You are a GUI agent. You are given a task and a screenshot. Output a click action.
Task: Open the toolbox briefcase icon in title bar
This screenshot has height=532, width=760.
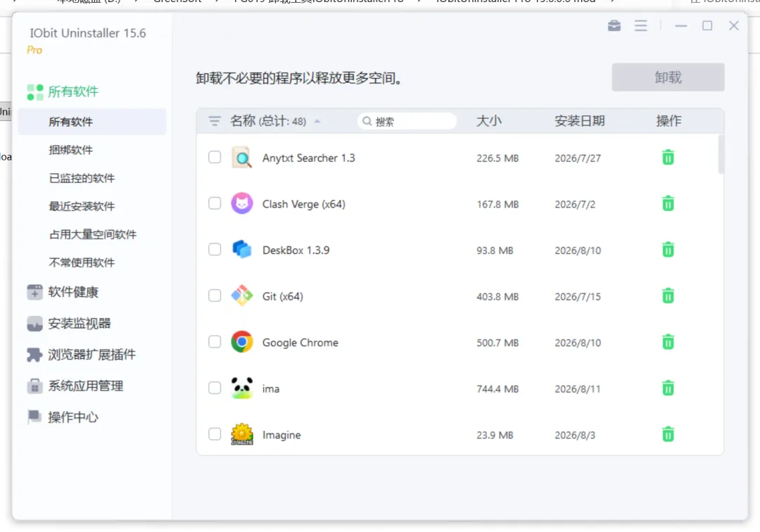[614, 25]
